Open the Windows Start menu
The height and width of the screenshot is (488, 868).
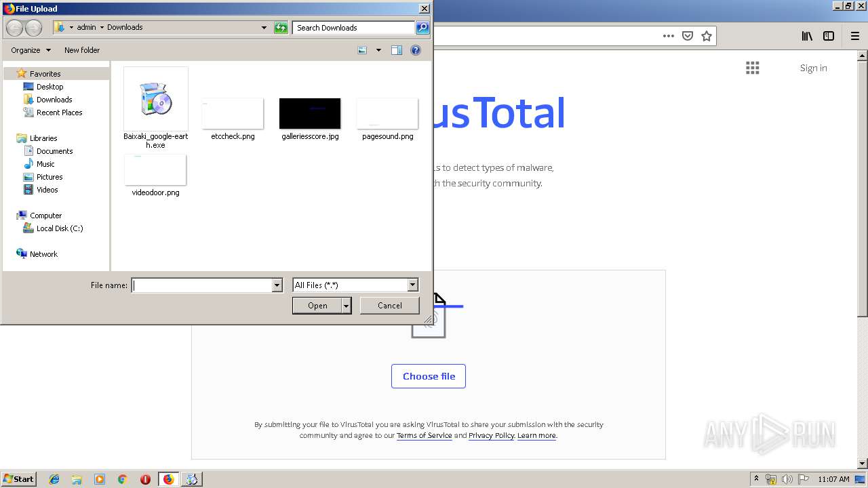point(18,479)
